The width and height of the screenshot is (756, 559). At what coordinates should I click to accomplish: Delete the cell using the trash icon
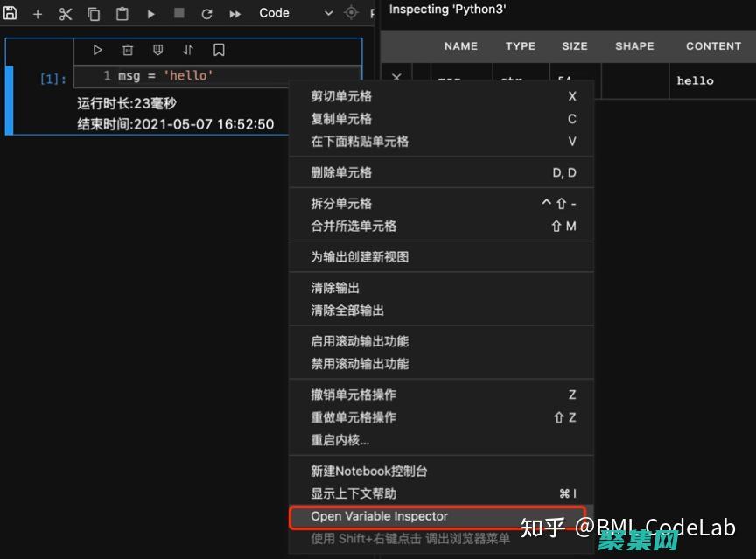(128, 50)
